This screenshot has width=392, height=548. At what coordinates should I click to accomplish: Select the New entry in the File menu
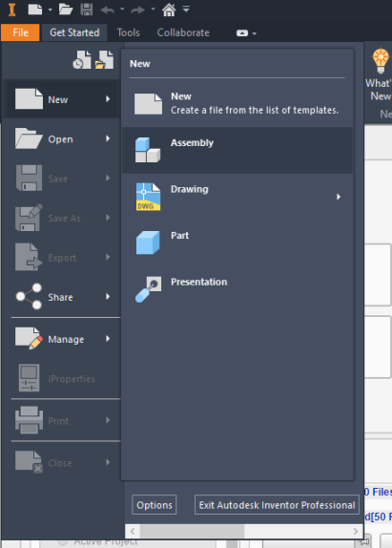point(62,99)
